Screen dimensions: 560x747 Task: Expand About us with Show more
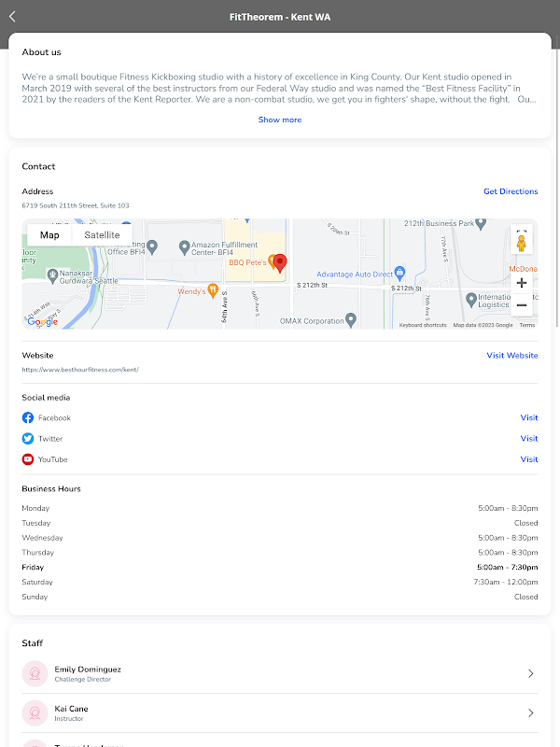[x=280, y=120]
